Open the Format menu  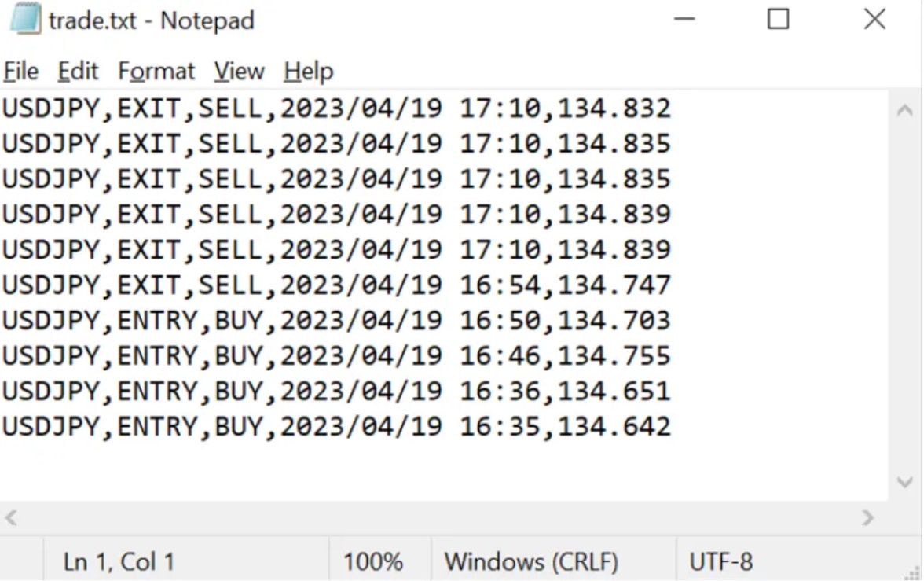pos(156,72)
